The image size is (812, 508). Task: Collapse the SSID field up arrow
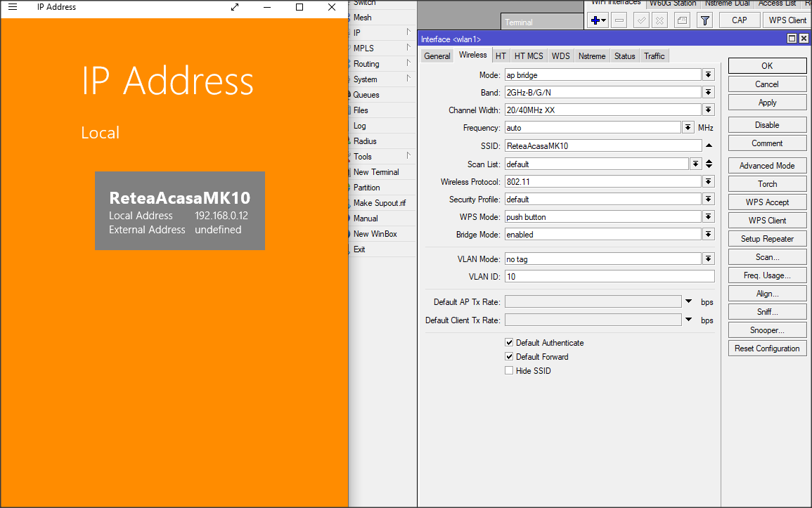709,145
